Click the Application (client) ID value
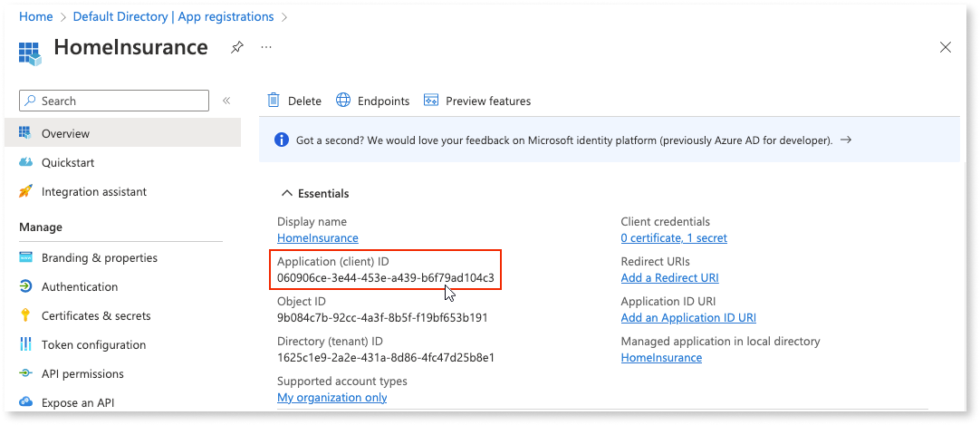This screenshot has height=425, width=980. pyautogui.click(x=385, y=277)
